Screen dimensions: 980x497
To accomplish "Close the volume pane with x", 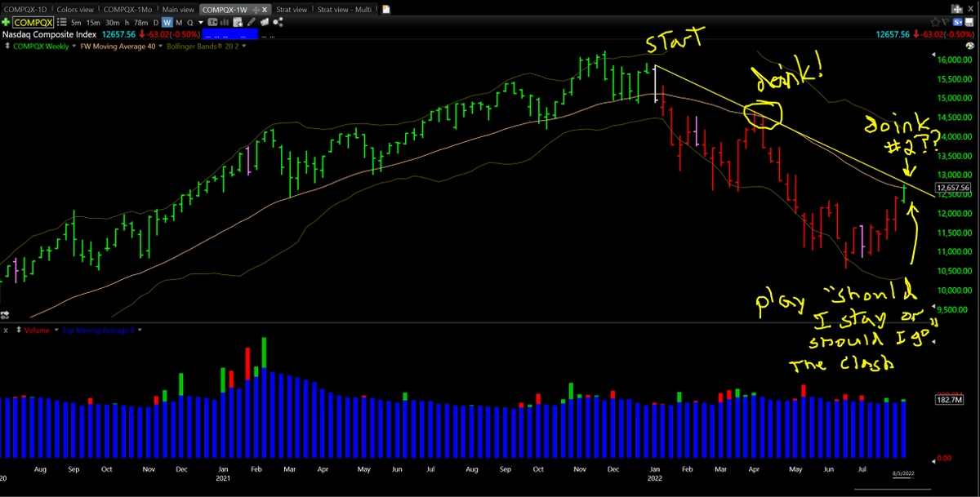I will 6,331.
